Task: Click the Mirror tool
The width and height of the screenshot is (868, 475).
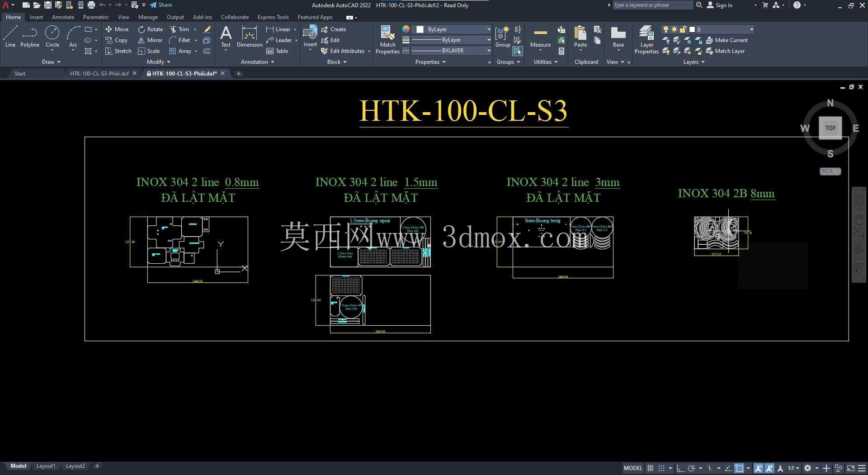Action: (151, 40)
